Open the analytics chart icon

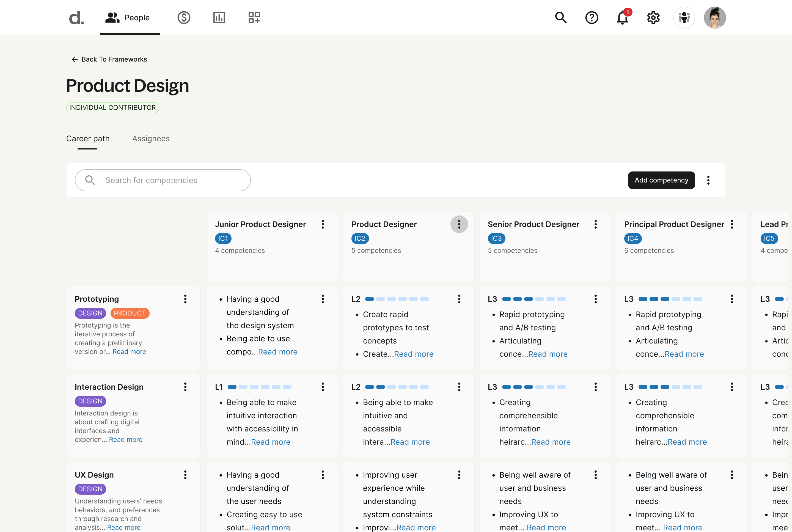(x=219, y=18)
